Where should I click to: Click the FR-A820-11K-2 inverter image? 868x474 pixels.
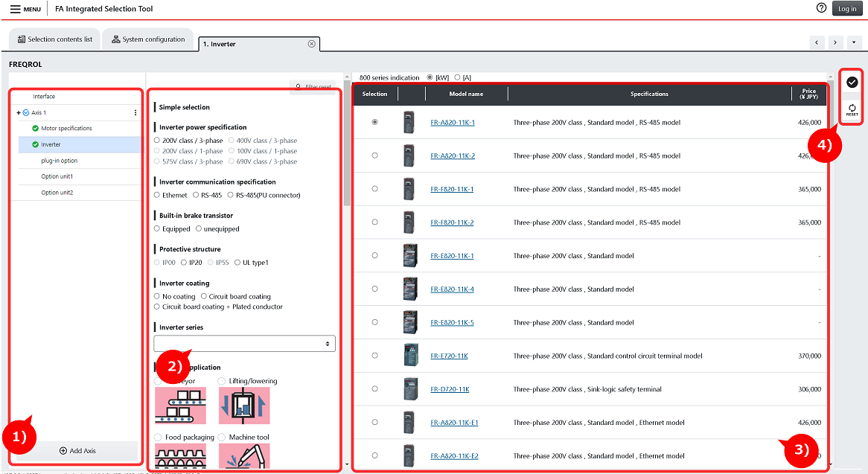[409, 156]
